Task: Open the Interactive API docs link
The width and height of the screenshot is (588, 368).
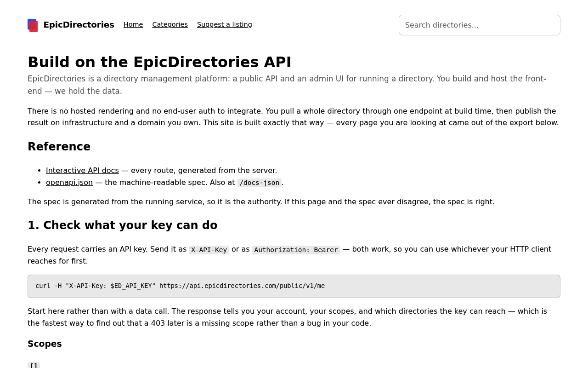Action: point(82,170)
